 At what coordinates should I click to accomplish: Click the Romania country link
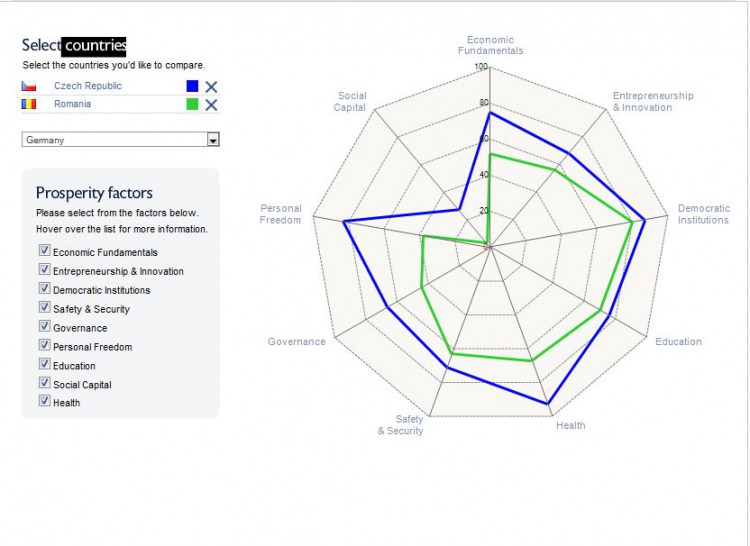tap(72, 104)
